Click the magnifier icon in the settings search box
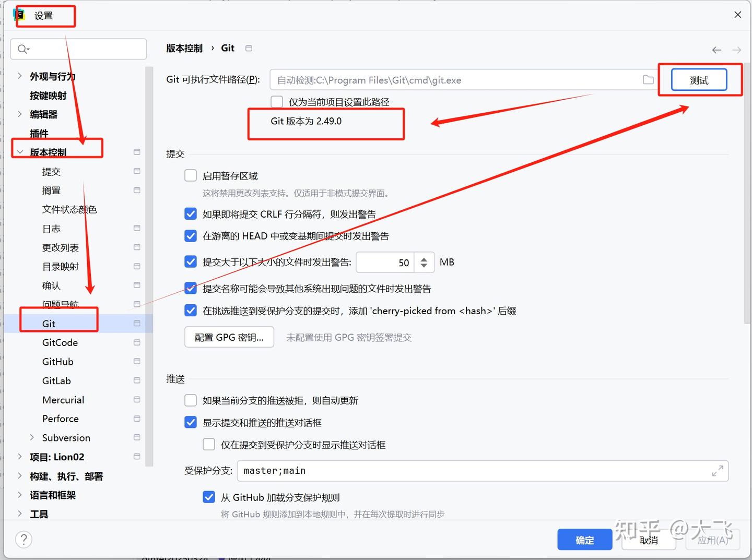 click(22, 49)
